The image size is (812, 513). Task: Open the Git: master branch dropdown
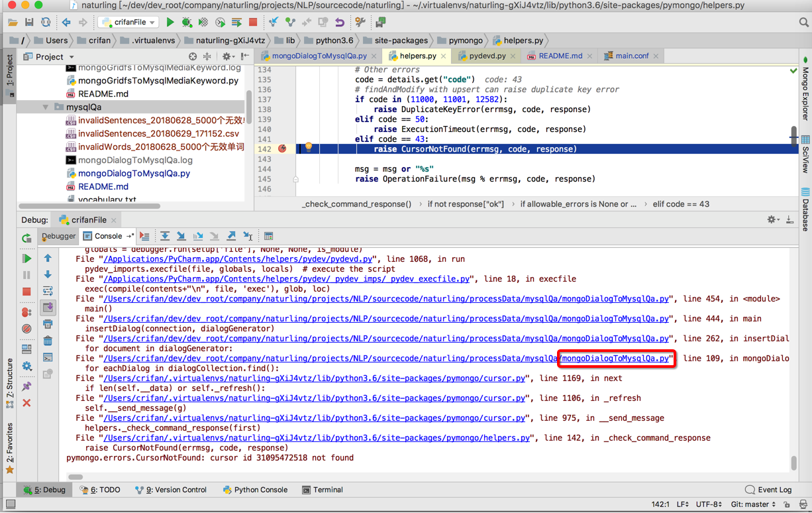(x=753, y=504)
